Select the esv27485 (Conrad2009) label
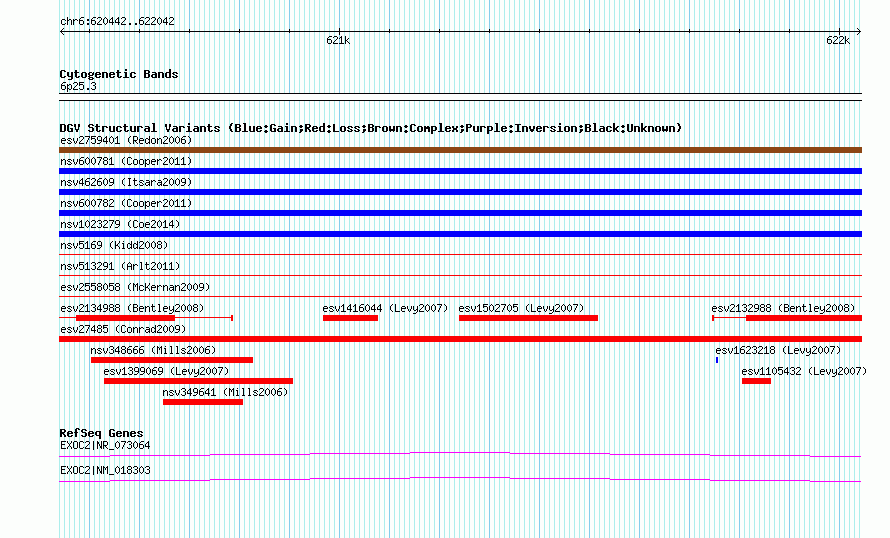Screen dimensions: 890x538 coord(123,329)
